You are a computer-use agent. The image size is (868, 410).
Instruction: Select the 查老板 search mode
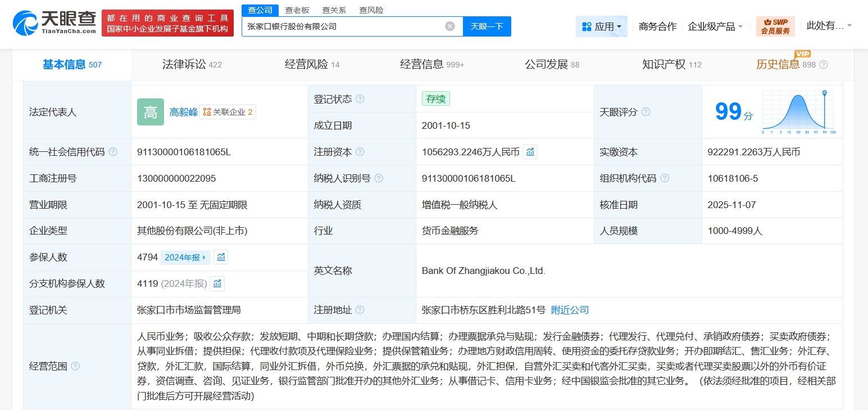(x=297, y=10)
